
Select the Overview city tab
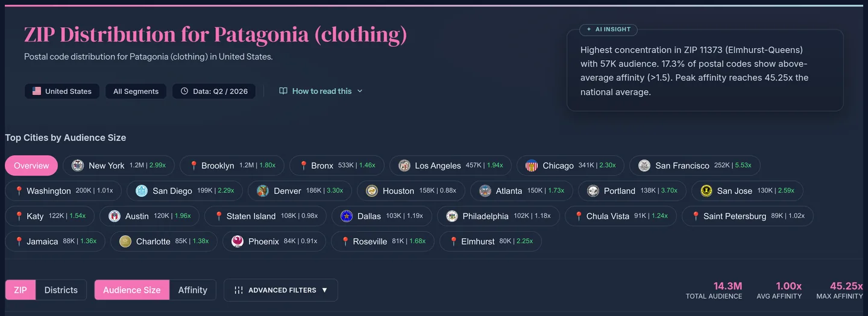coord(31,166)
